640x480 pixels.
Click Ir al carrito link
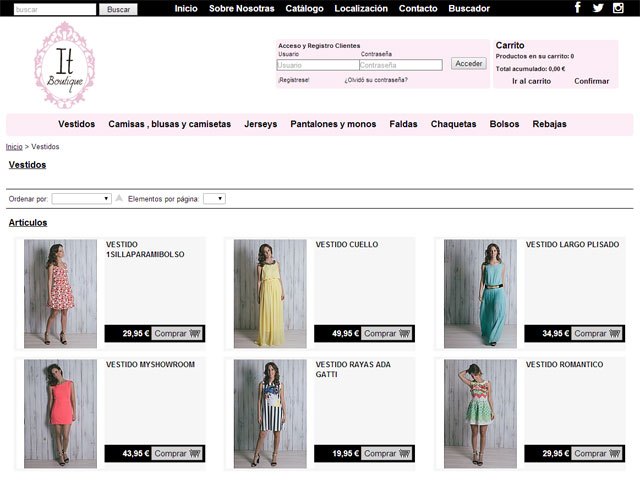[531, 81]
